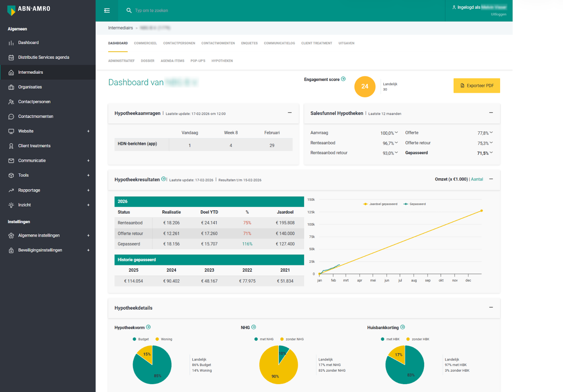Toggle zonder NHG legend item
Screen dimensions: 563x392
292,339
